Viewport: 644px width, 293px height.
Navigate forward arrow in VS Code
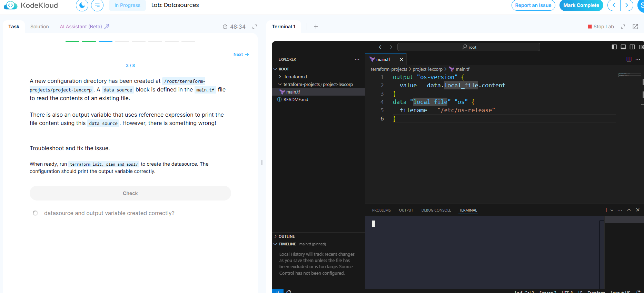coord(390,47)
